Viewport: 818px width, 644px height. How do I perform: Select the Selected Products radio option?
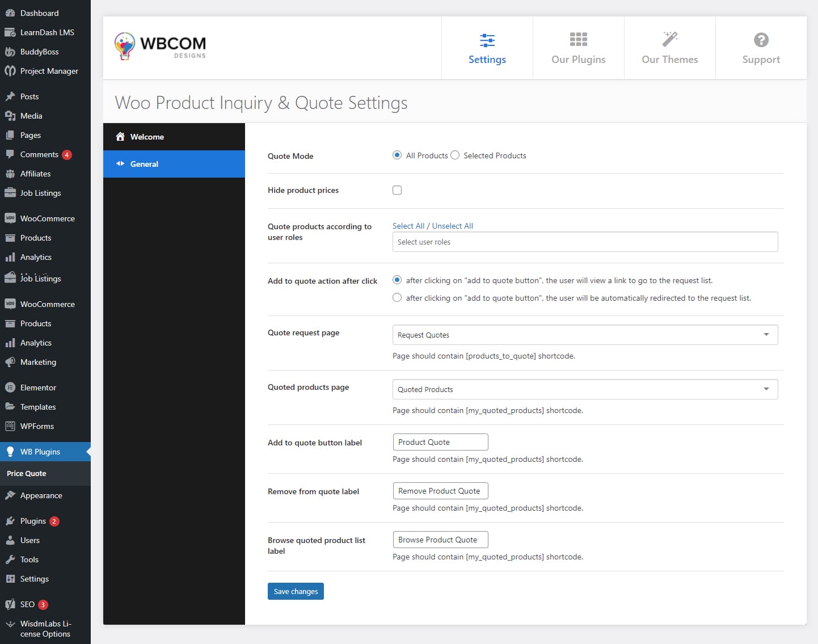click(x=455, y=155)
